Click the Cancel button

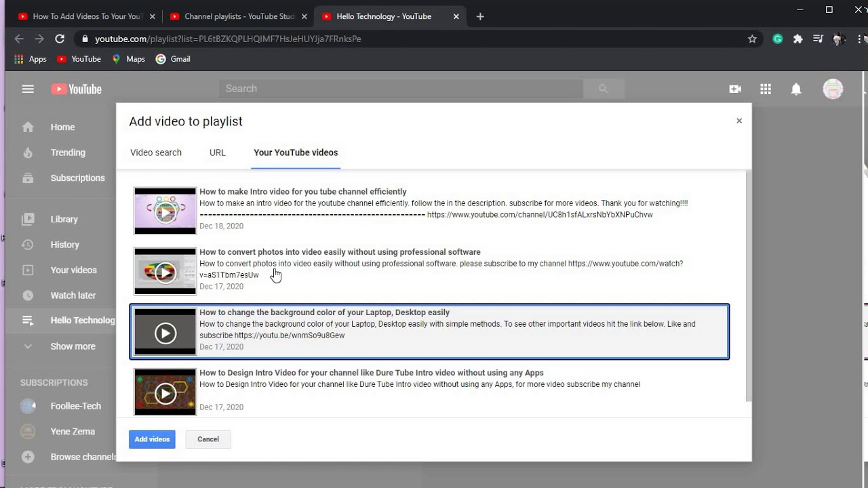(208, 439)
